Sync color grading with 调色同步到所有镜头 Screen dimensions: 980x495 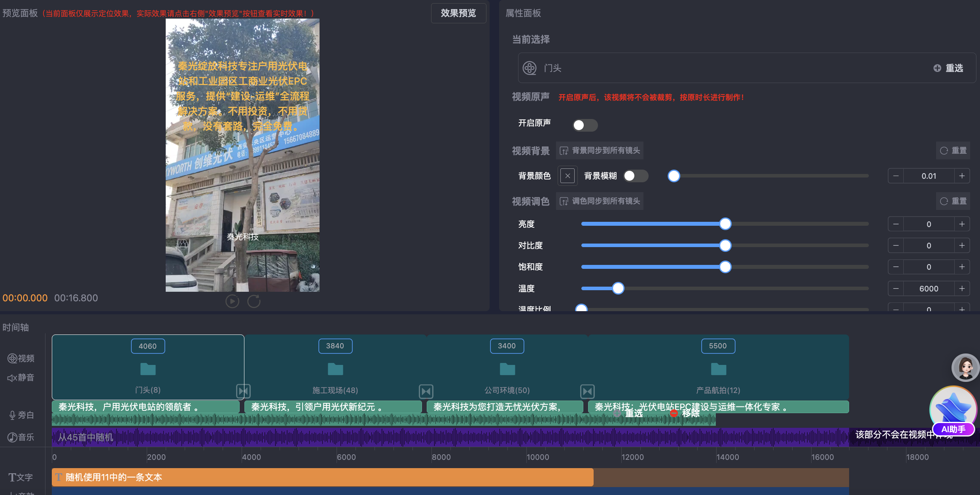[600, 201]
